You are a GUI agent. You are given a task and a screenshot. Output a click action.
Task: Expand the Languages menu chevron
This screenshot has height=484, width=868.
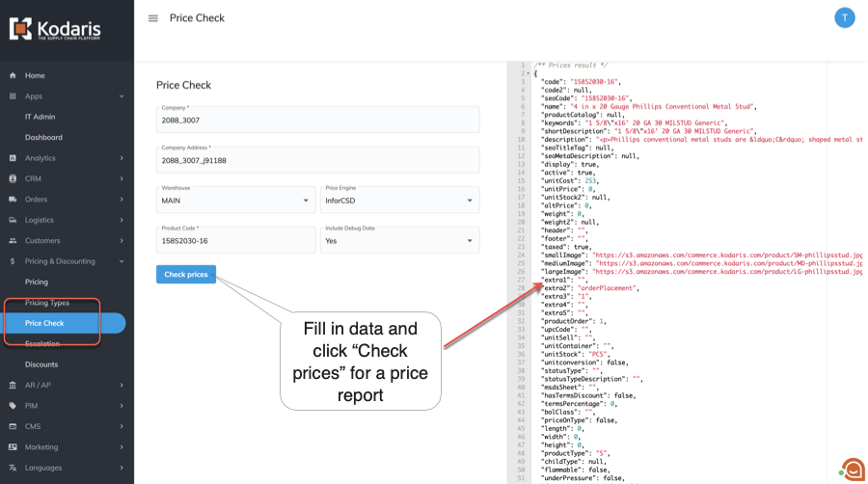(x=122, y=468)
